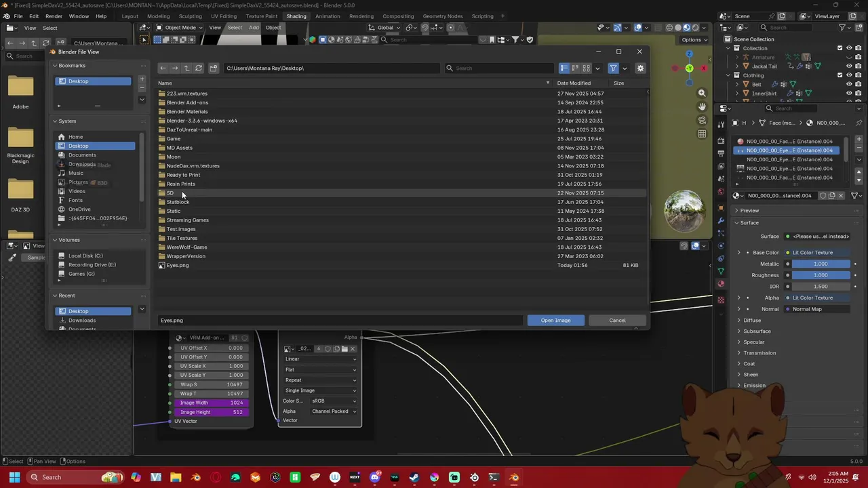Select the Eyes.png file
This screenshot has height=488, width=868.
[x=178, y=265]
